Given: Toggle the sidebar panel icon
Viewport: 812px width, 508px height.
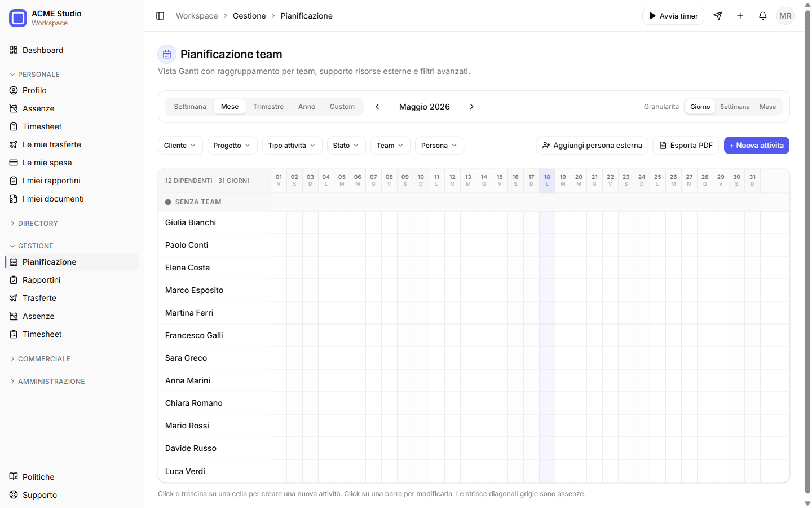Looking at the screenshot, I should click(x=160, y=16).
